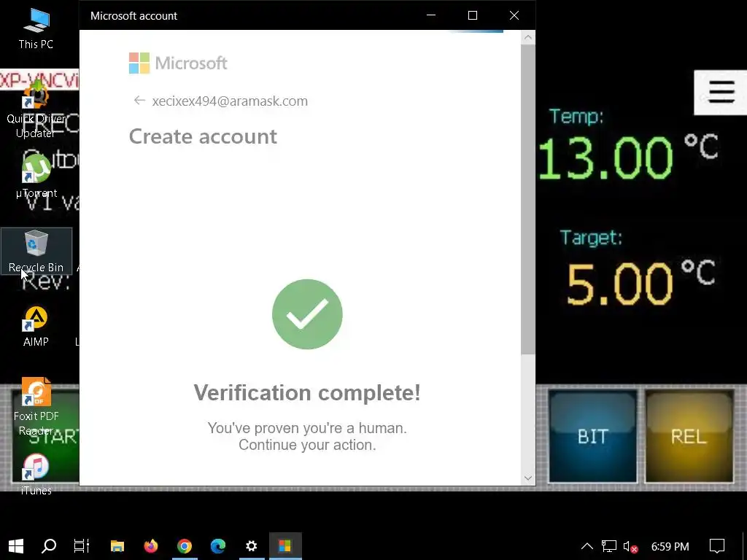Screen dimensions: 747x560
Task: Show hidden system tray icons
Action: point(587,546)
